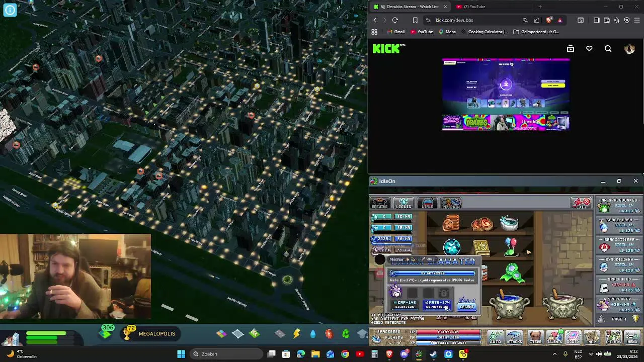The width and height of the screenshot is (644, 362).
Task: Click the balloons item on shelf
Action: click(511, 246)
